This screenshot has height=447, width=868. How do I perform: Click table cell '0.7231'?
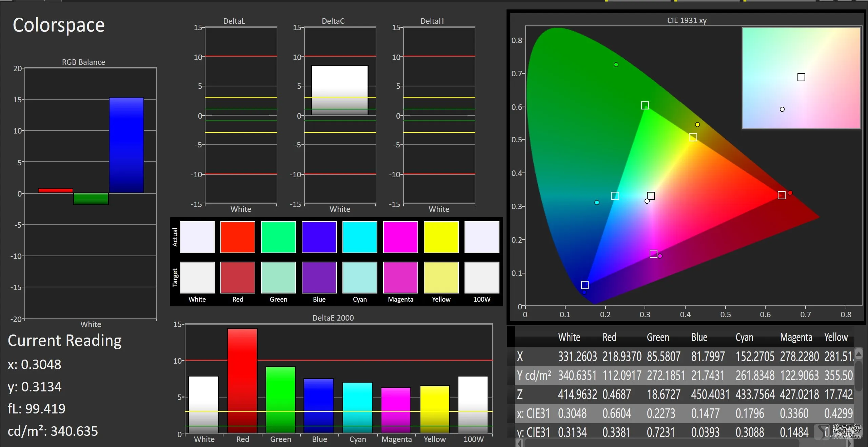point(661,432)
